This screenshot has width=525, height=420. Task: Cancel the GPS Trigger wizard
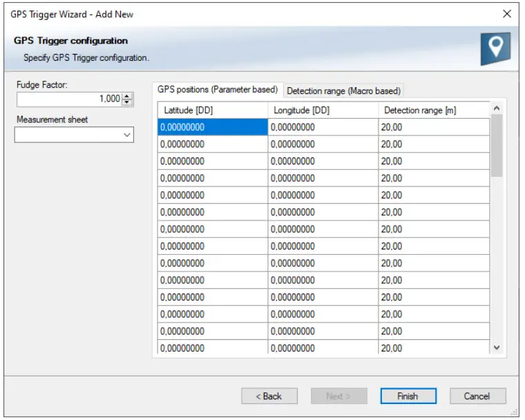point(478,397)
